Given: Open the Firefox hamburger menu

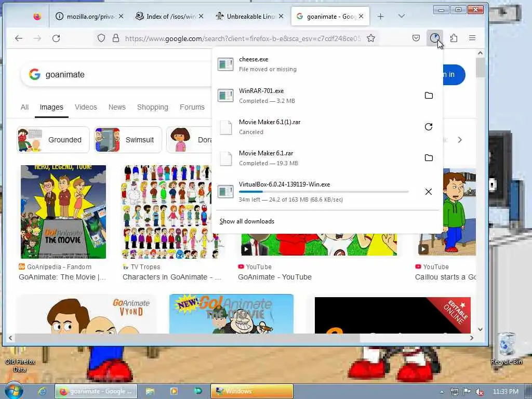Looking at the screenshot, I should tap(472, 38).
